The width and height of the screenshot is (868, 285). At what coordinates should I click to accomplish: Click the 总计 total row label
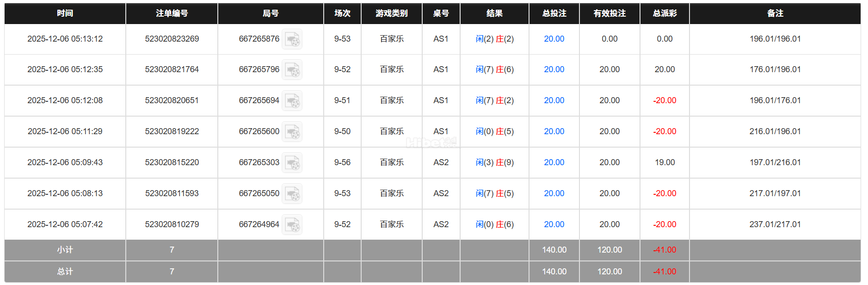[x=64, y=272]
